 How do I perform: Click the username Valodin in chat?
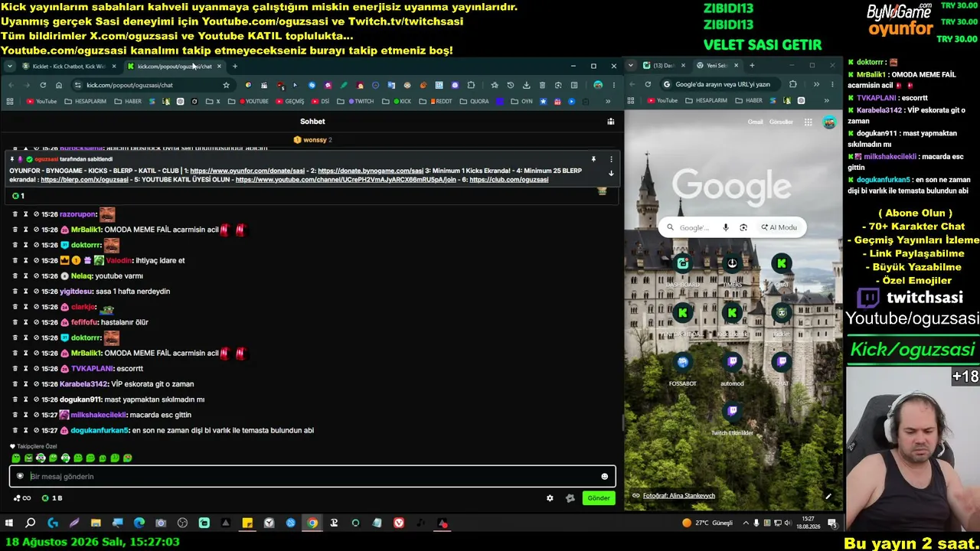pyautogui.click(x=119, y=260)
